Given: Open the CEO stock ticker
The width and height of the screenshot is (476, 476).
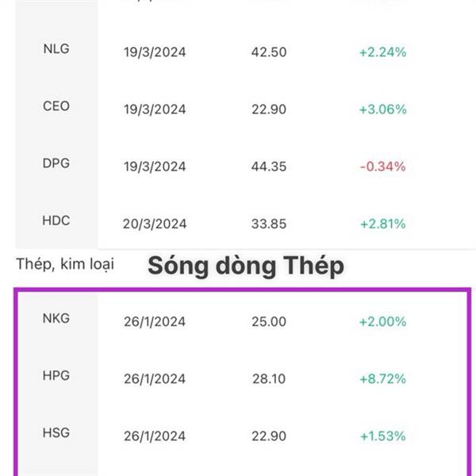Looking at the screenshot, I should tap(56, 106).
